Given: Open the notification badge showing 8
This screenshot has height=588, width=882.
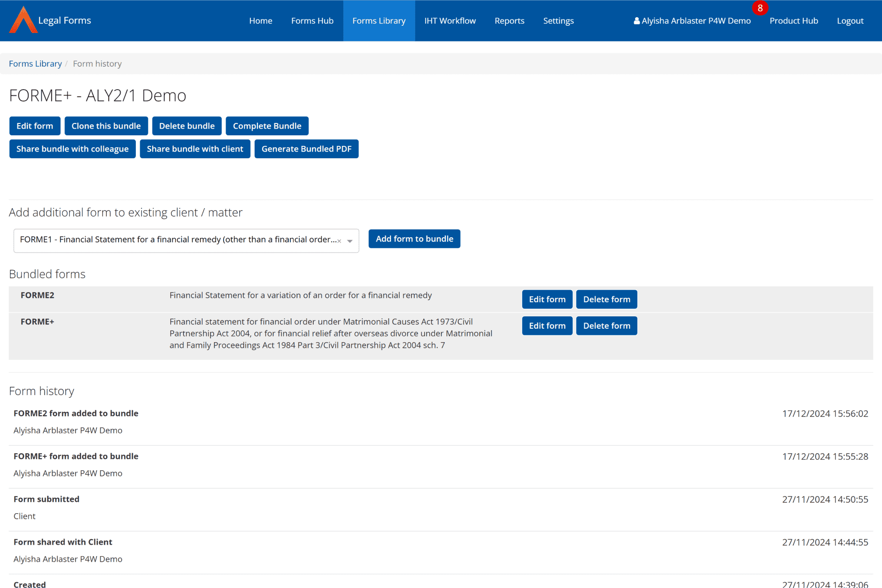Looking at the screenshot, I should (759, 8).
